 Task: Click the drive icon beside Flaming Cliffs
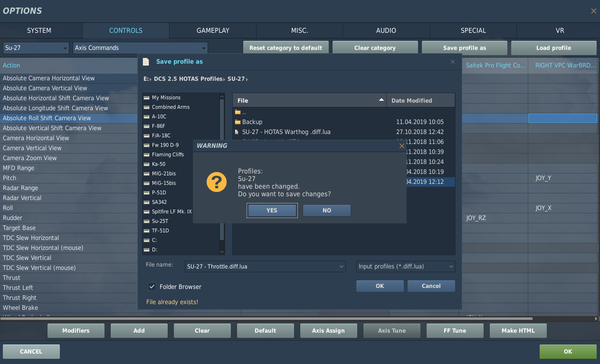(147, 154)
